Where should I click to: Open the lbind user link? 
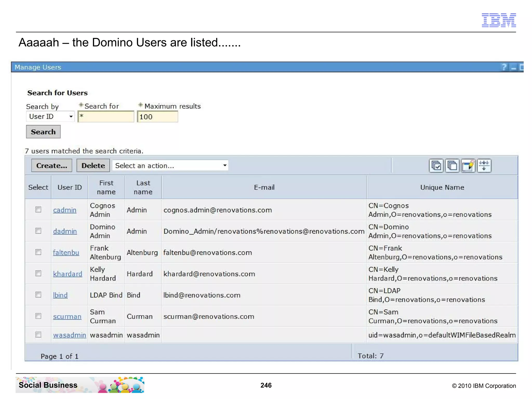tap(60, 295)
